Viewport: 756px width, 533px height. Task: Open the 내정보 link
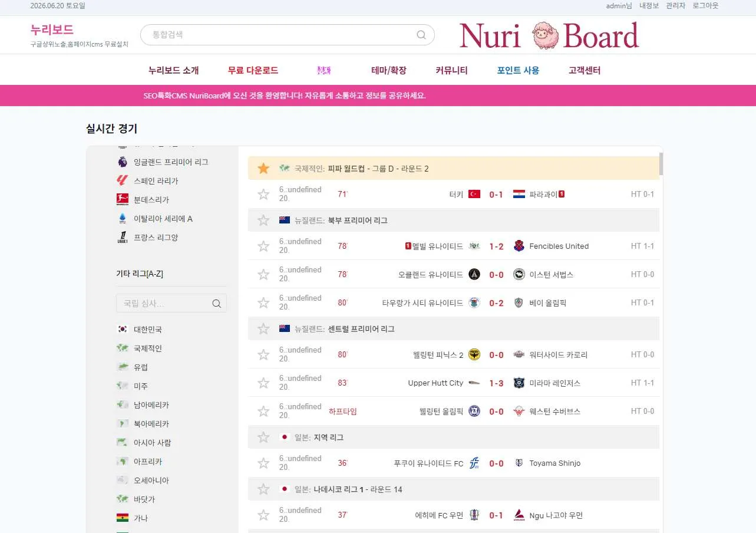coord(649,6)
